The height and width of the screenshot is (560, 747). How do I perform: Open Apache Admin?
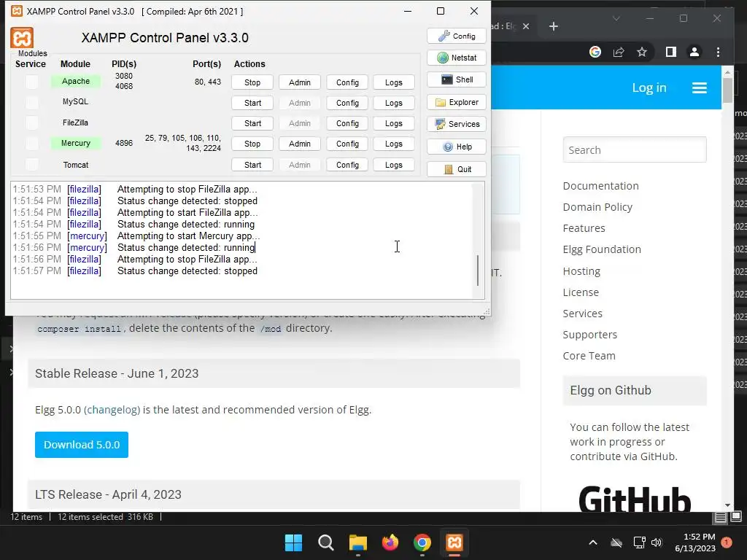click(x=300, y=82)
